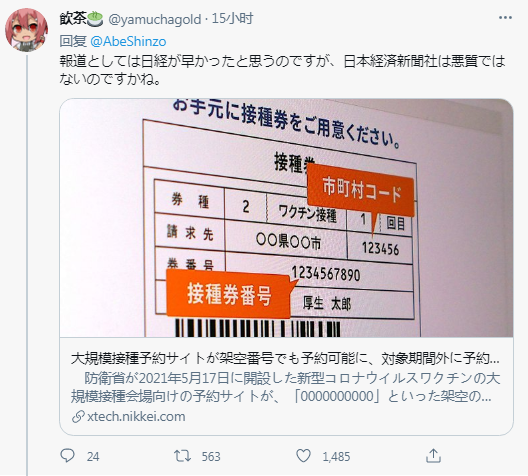This screenshot has width=528, height=476.
Task: Open the xtech.nikkei.com domain link
Action: pyautogui.click(x=136, y=417)
